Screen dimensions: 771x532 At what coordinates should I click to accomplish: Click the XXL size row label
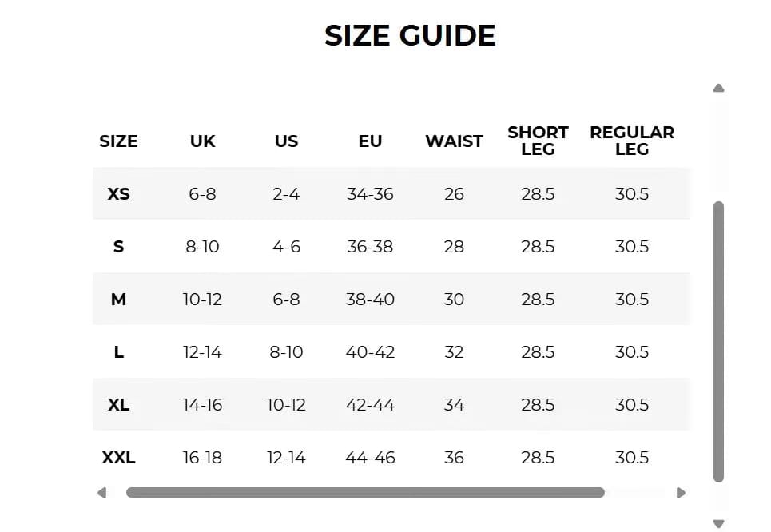point(118,457)
